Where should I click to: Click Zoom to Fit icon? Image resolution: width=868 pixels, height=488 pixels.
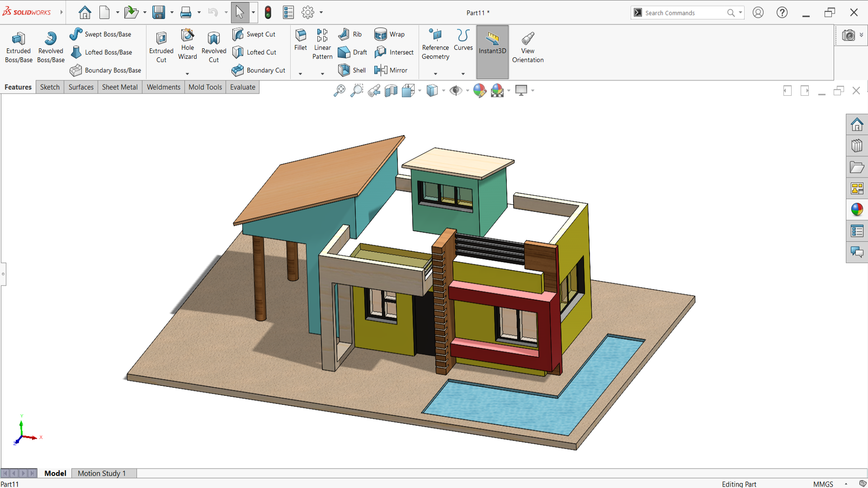pyautogui.click(x=339, y=91)
